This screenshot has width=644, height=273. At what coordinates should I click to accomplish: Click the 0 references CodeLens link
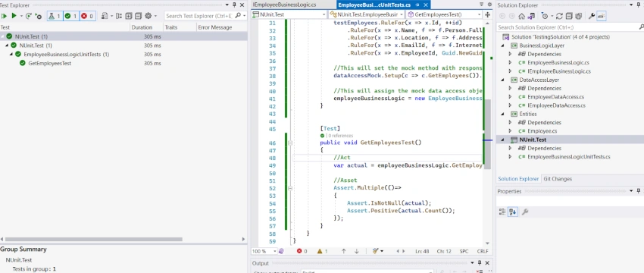point(340,136)
